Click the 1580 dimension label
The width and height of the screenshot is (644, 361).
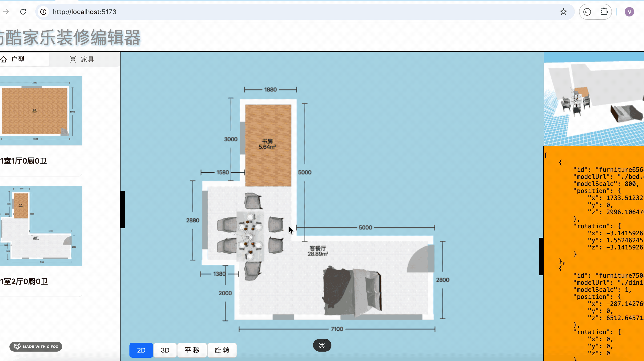pos(222,172)
